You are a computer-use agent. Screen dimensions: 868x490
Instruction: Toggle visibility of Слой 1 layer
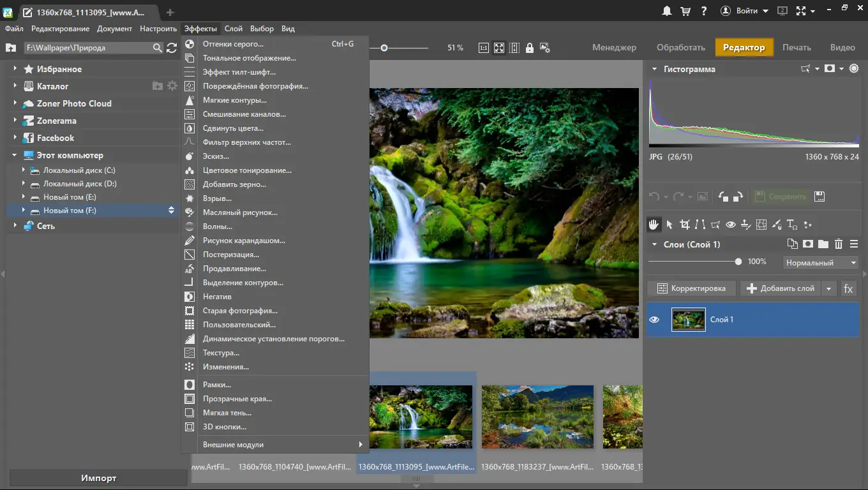(x=654, y=320)
